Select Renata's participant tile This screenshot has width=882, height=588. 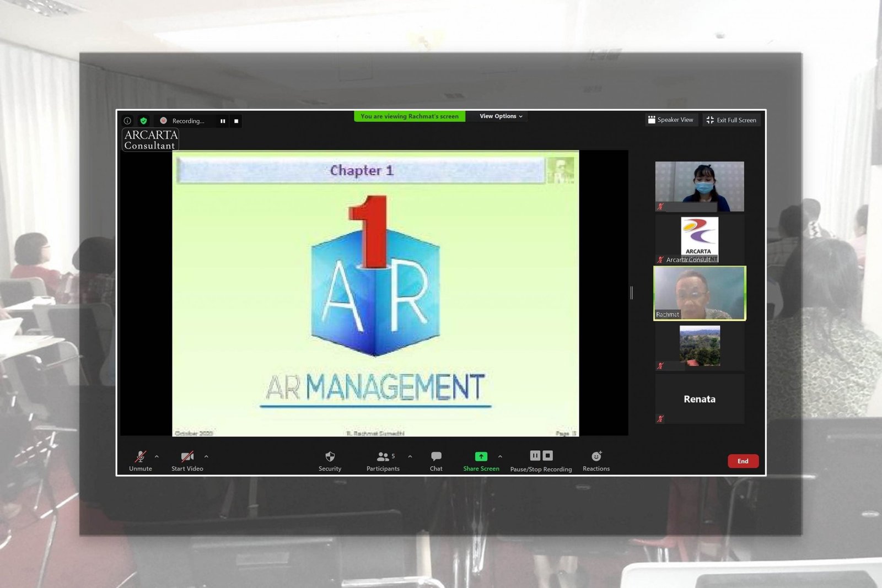point(700,399)
